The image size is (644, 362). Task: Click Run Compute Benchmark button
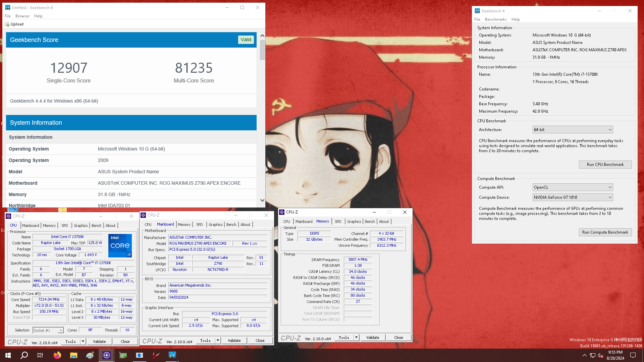pyautogui.click(x=605, y=232)
